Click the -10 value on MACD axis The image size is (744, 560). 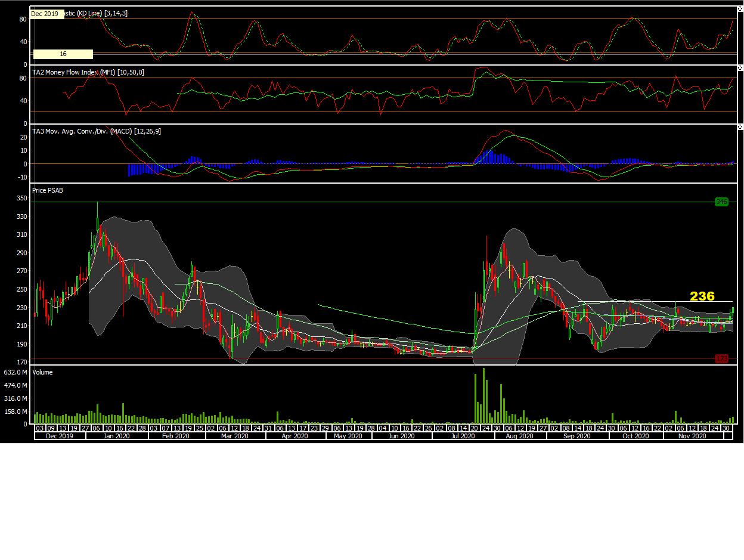[23, 177]
